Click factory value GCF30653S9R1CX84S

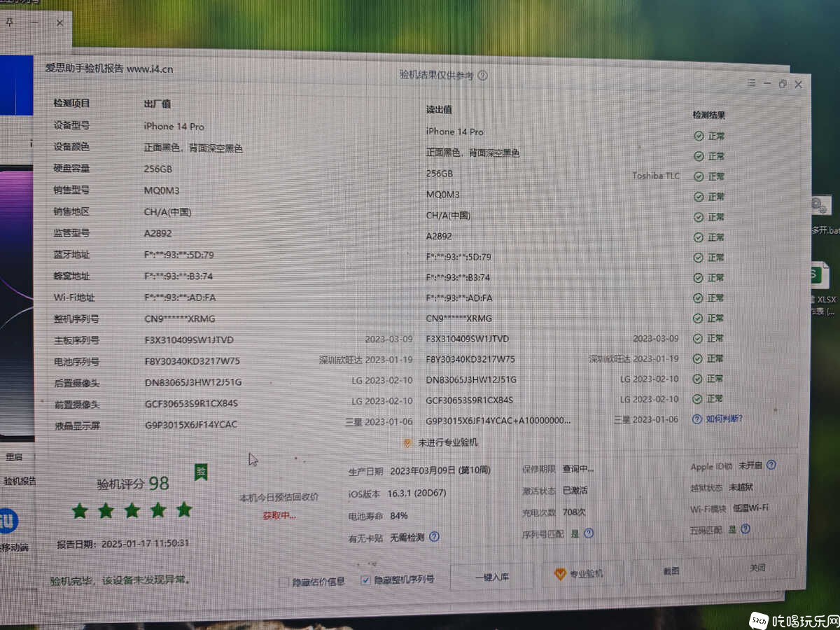tap(191, 404)
